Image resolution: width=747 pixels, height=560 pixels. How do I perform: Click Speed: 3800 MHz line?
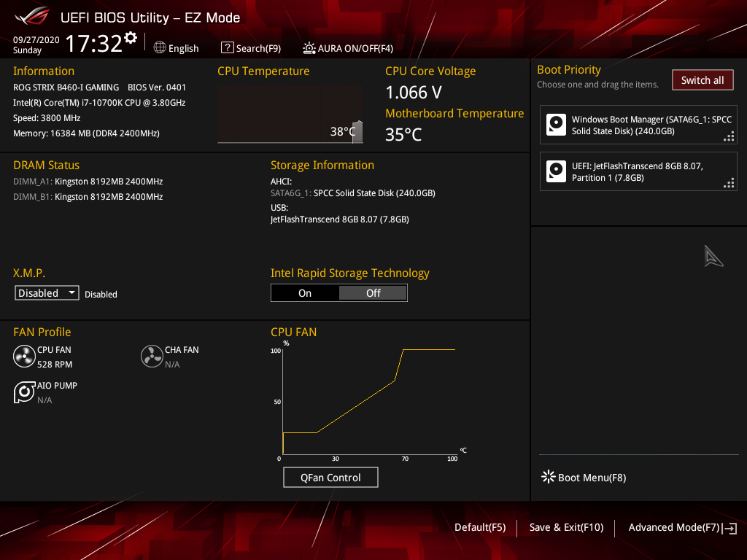(x=47, y=118)
